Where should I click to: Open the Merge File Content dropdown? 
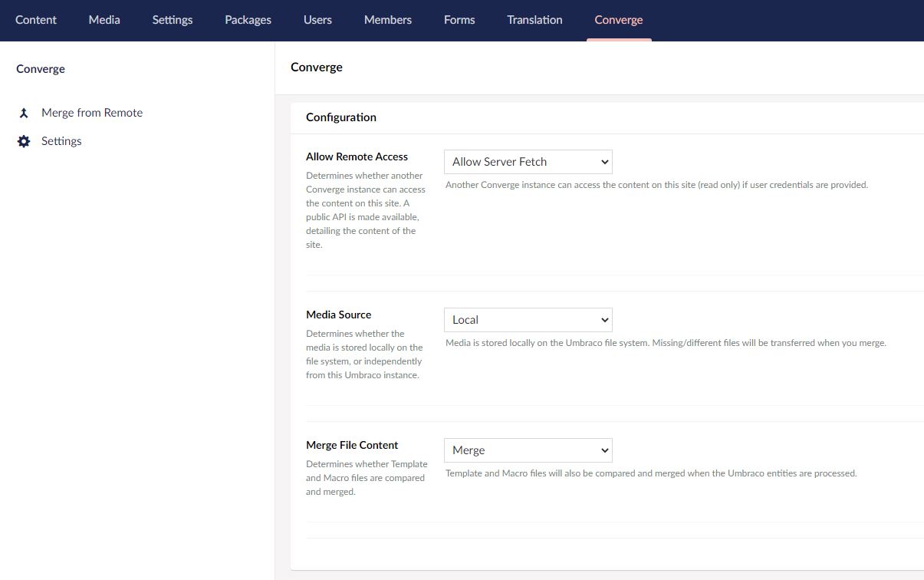tap(528, 450)
